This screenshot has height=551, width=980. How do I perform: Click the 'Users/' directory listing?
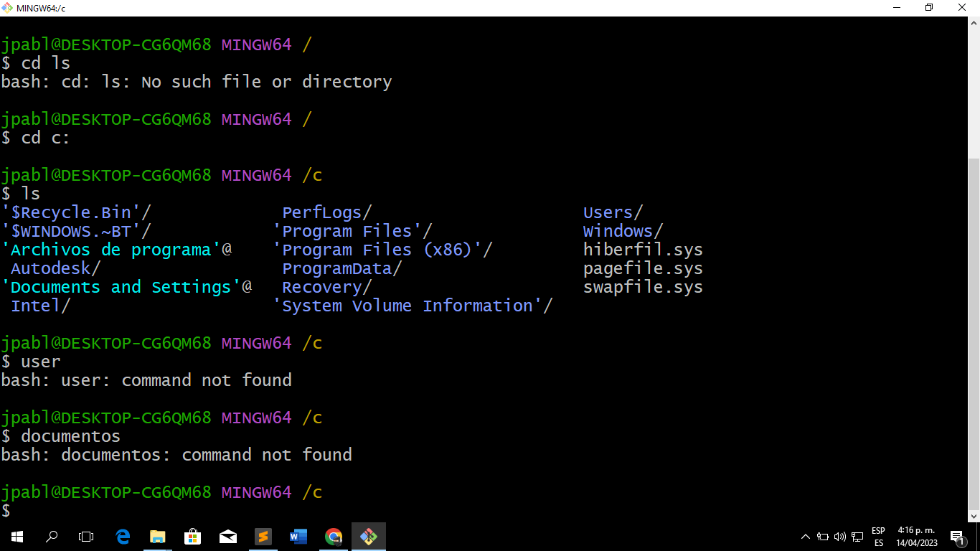pos(613,212)
